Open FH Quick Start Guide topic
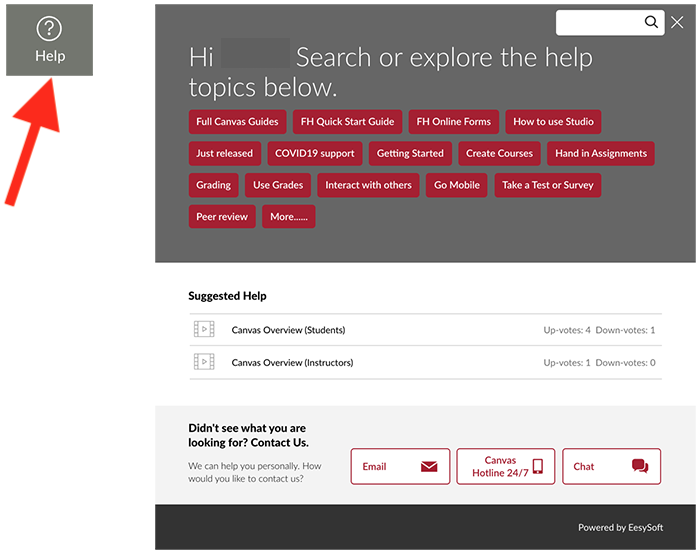The width and height of the screenshot is (700, 556). (347, 121)
